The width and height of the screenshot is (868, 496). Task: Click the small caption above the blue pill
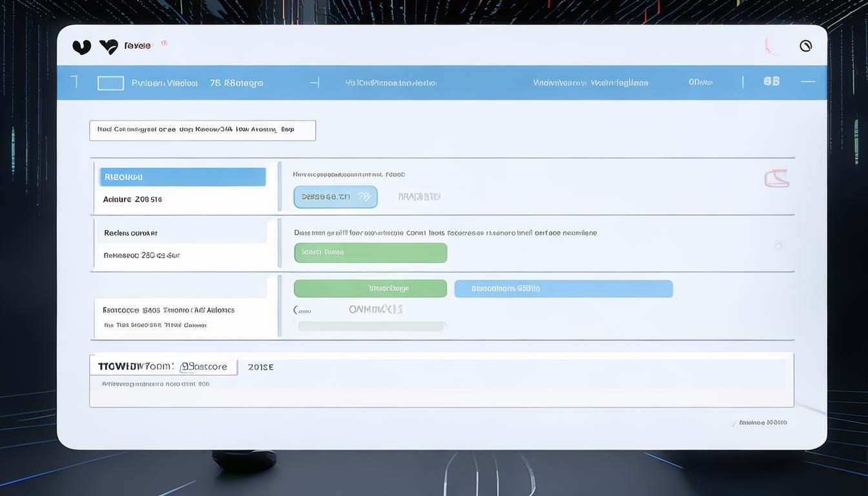(x=349, y=174)
